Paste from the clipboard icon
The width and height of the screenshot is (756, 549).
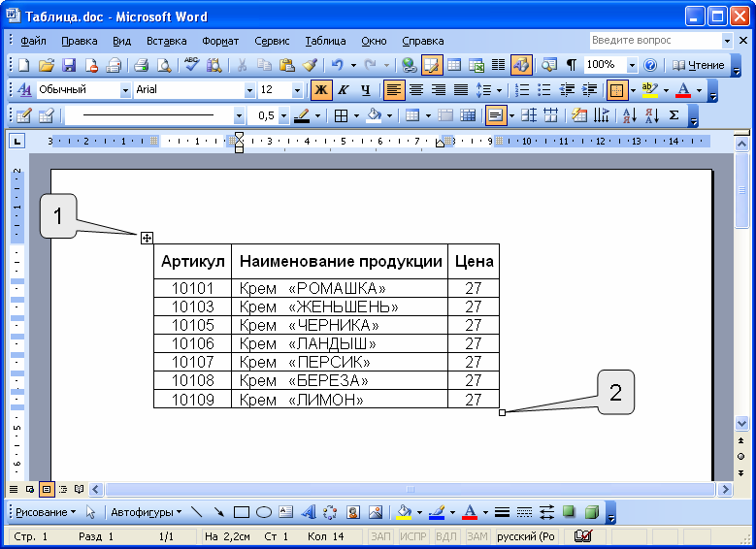(287, 65)
